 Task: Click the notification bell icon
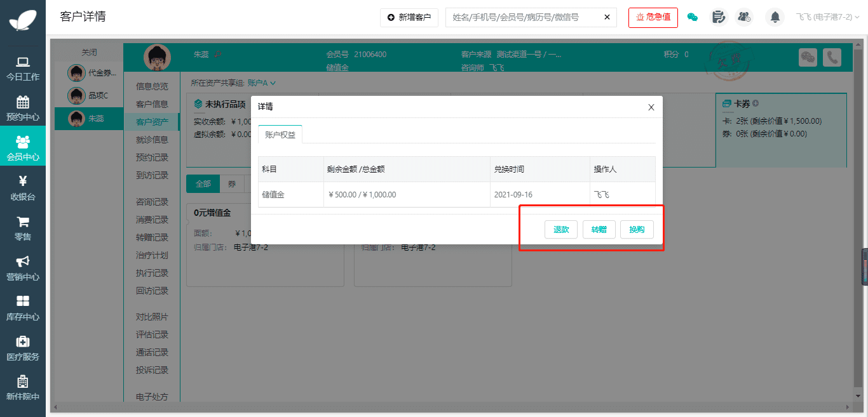tap(775, 17)
